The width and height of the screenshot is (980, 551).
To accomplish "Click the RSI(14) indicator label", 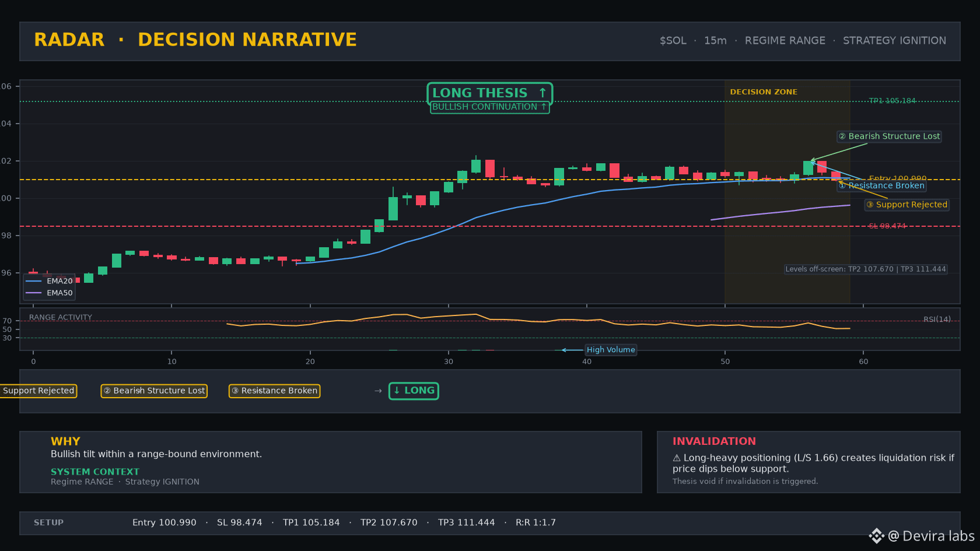I will pos(937,319).
